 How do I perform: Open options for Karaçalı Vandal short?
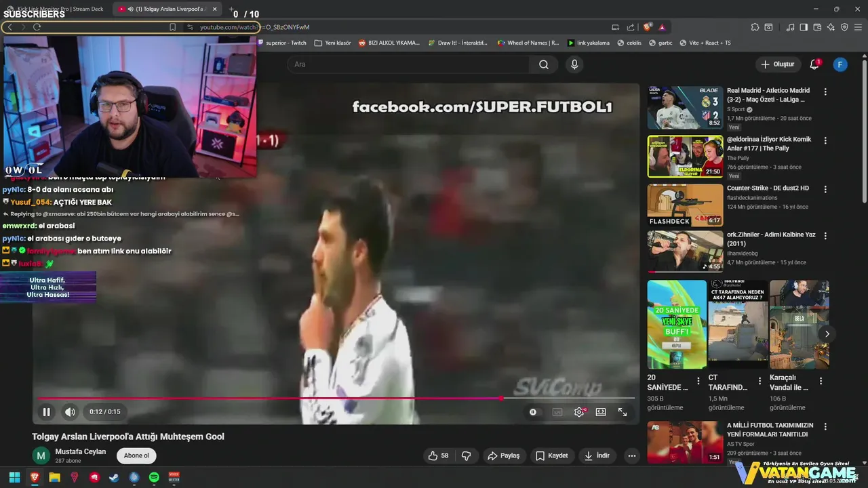pos(821,381)
